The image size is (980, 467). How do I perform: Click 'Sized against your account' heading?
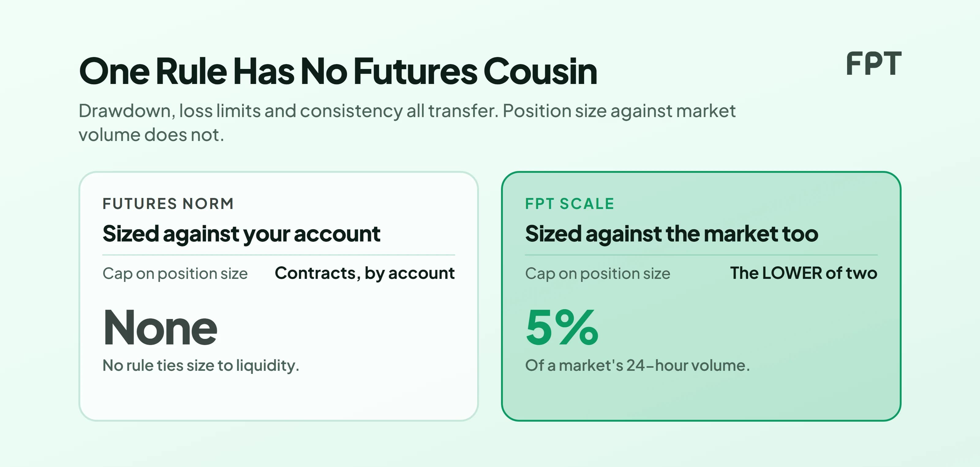pos(241,233)
